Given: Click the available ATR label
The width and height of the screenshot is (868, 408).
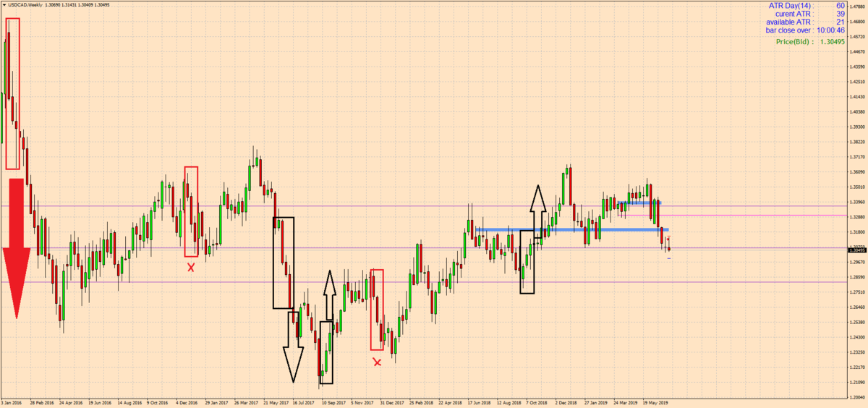Looking at the screenshot, I should pyautogui.click(x=789, y=22).
